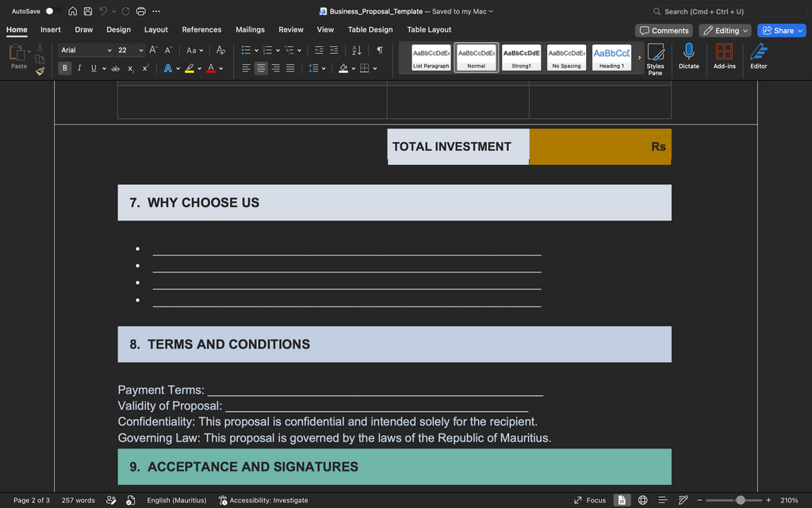Screen dimensions: 812x508
Task: Open the Editing mode dropdown
Action: click(725, 31)
